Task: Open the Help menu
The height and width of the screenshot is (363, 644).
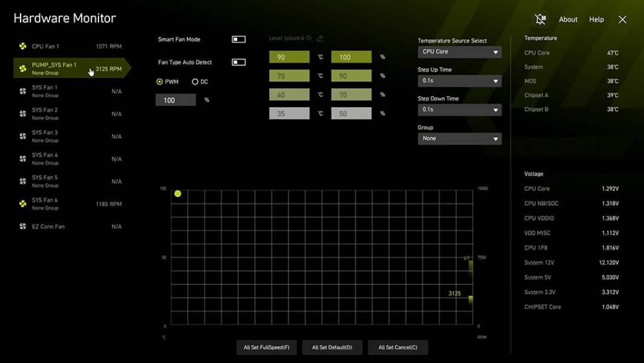Action: pyautogui.click(x=596, y=19)
